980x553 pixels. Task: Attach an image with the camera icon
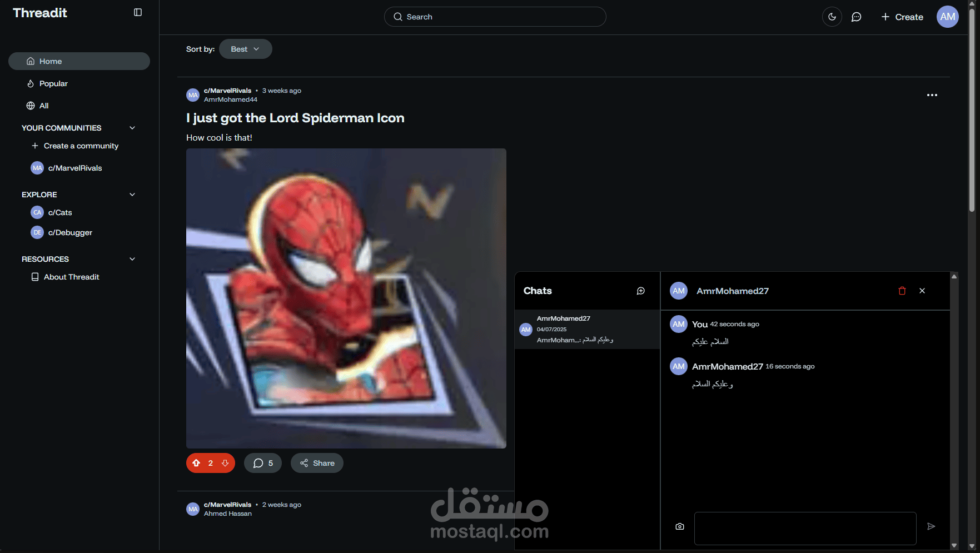click(x=680, y=526)
